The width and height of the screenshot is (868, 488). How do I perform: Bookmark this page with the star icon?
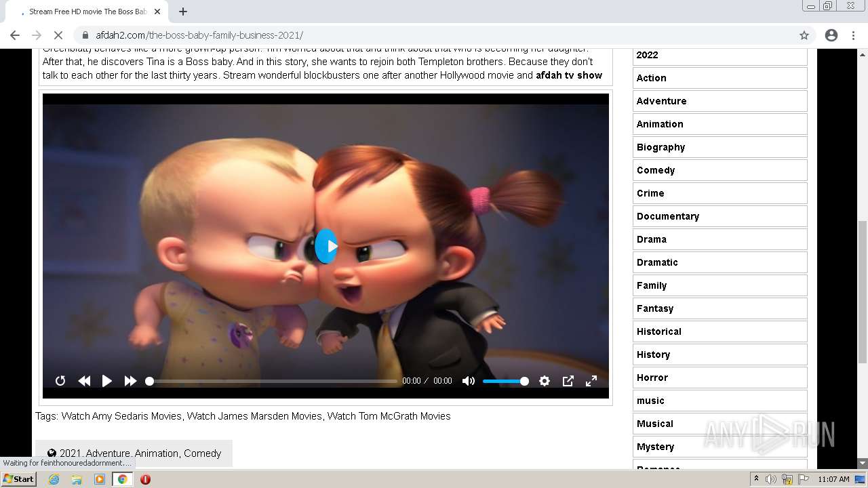click(804, 35)
